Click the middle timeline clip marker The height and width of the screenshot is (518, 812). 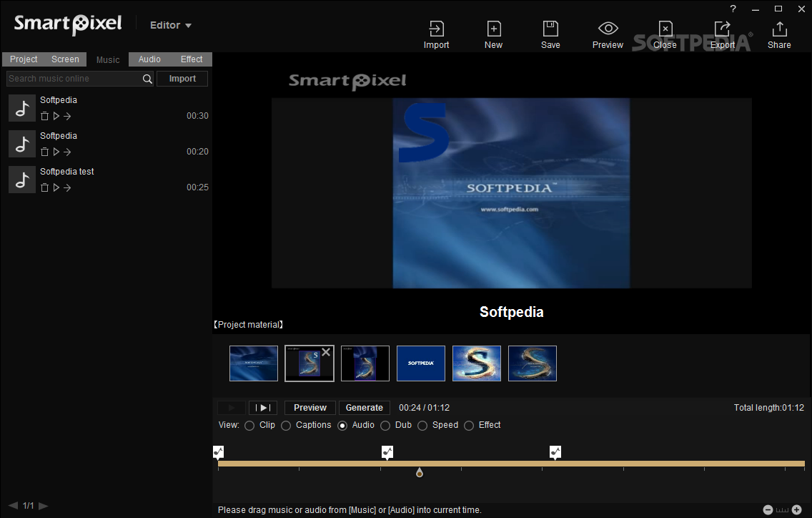pos(387,452)
